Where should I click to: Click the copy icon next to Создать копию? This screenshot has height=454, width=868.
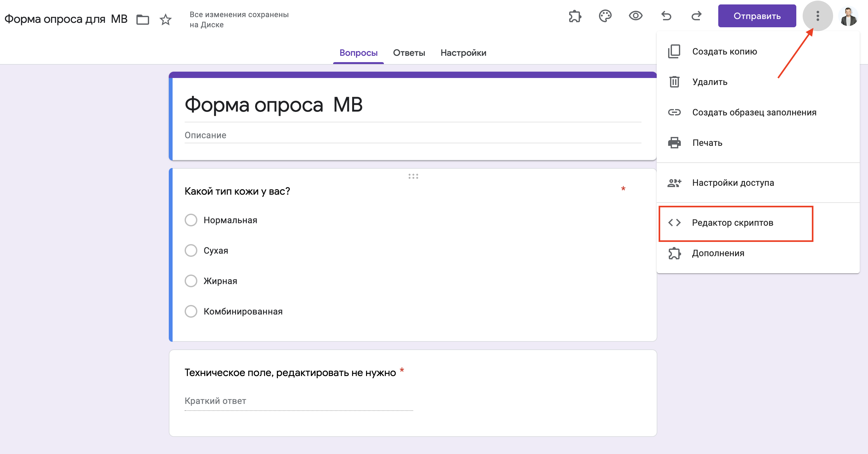coord(674,52)
